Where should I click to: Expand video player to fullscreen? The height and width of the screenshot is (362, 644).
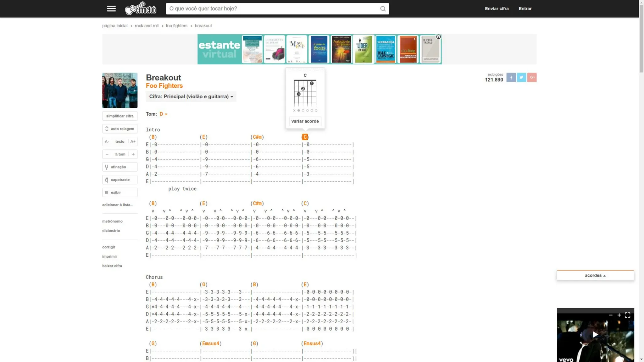click(x=627, y=315)
